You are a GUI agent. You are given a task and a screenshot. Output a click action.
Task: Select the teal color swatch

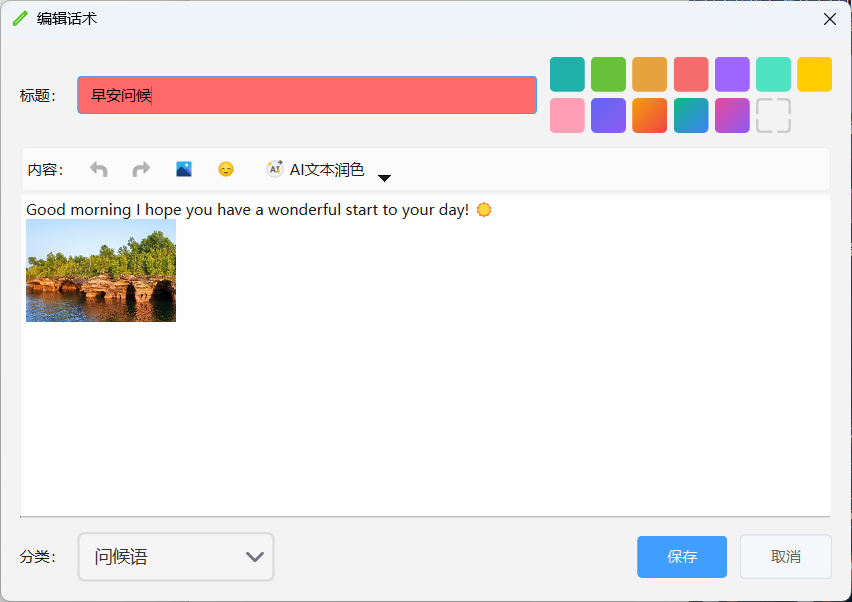tap(567, 74)
